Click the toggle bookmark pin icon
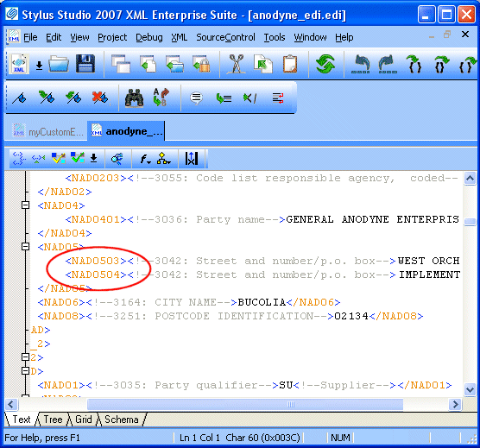This screenshot has height=448, width=480. [x=20, y=98]
